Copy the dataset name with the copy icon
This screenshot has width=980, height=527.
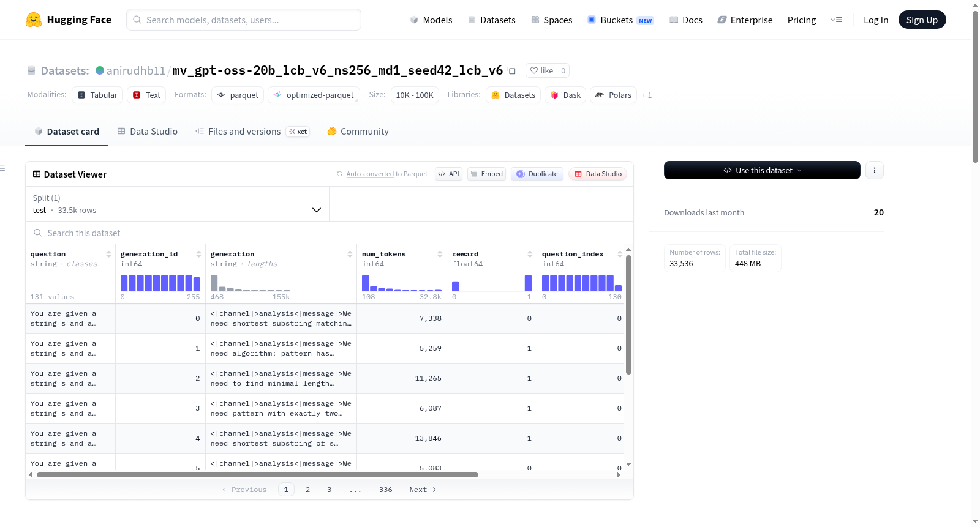tap(511, 70)
